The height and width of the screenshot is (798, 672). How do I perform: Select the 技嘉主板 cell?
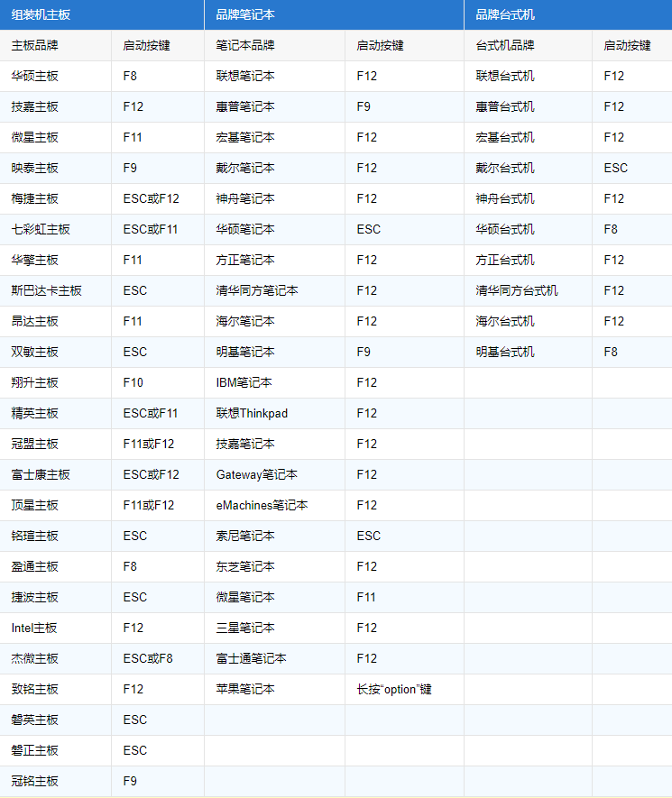35,106
